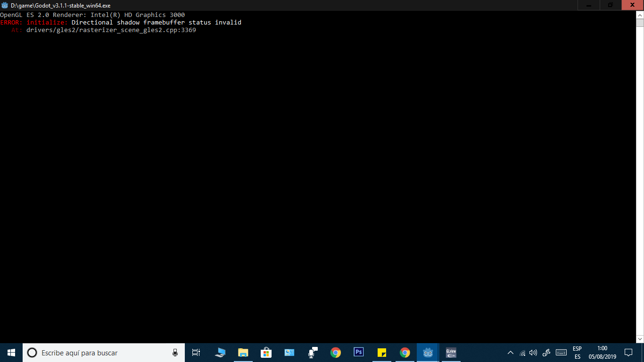
Task: Open Sticky Notes from the taskbar
Action: point(381,353)
